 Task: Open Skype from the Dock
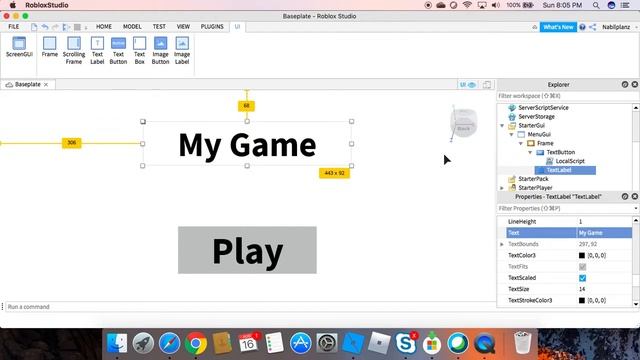(x=406, y=343)
